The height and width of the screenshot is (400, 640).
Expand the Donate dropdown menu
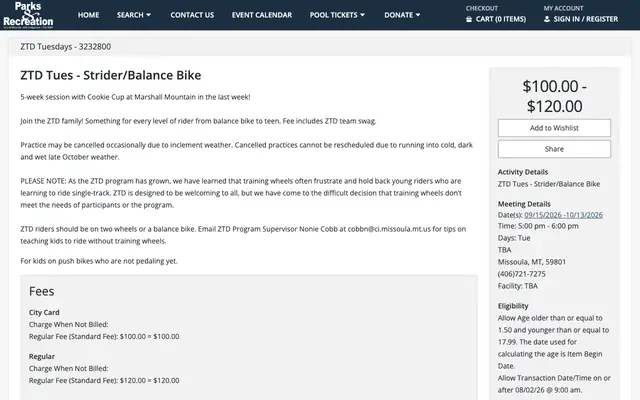[402, 15]
